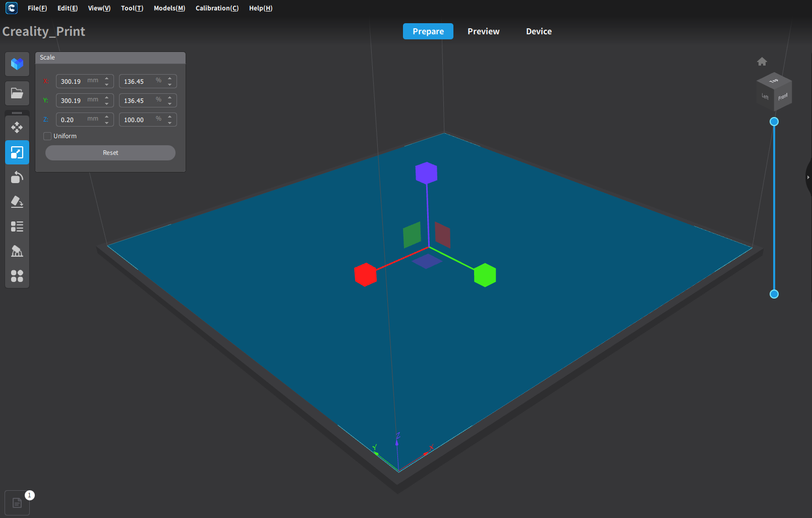Viewport: 812px width, 518px height.
Task: Enable the Uniform scaling checkbox
Action: pyautogui.click(x=47, y=136)
